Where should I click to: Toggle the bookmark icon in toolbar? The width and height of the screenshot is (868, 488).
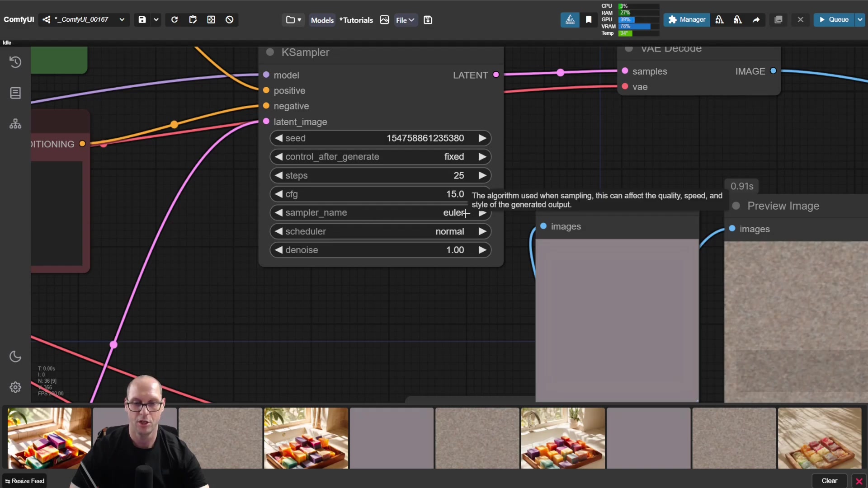(x=589, y=19)
